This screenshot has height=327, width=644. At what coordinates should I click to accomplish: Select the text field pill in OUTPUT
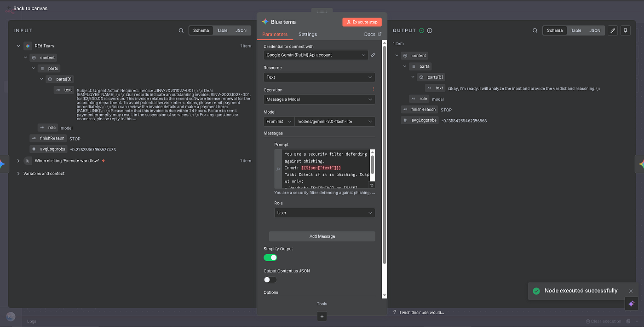tap(436, 88)
